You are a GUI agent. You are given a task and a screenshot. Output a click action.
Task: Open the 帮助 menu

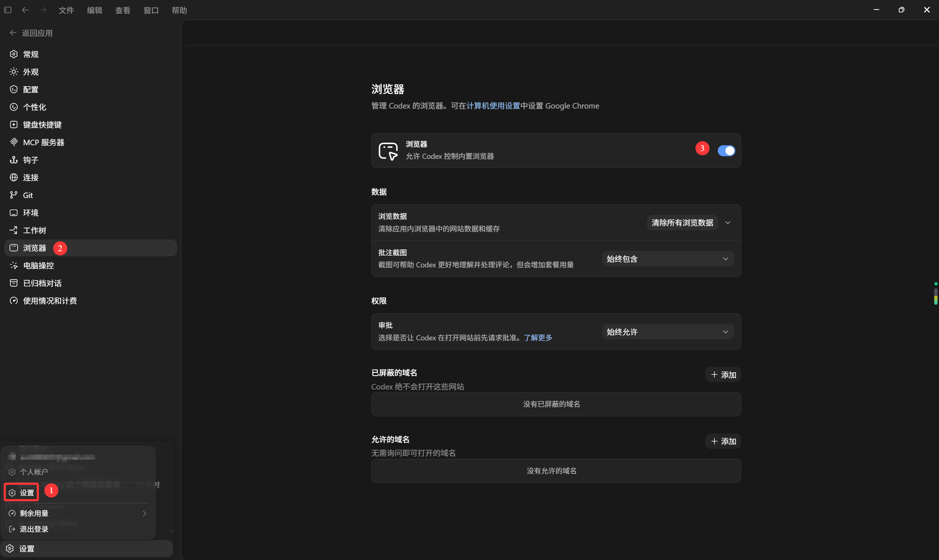[179, 10]
